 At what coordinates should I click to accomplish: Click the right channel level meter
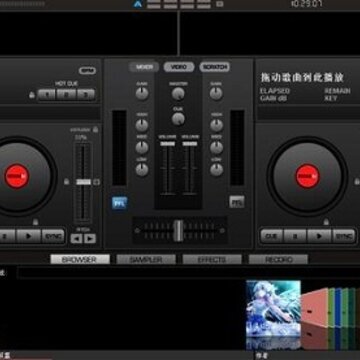click(x=237, y=148)
